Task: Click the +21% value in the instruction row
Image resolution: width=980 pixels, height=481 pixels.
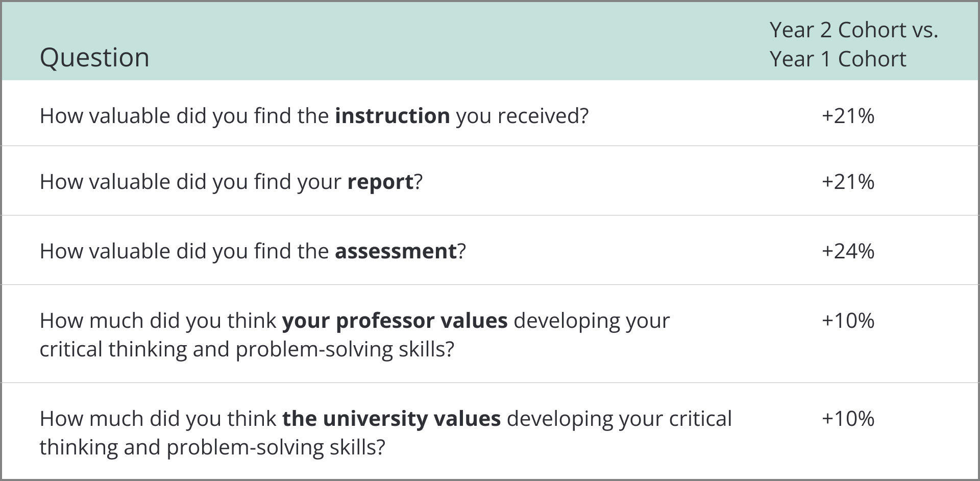Action: (848, 116)
